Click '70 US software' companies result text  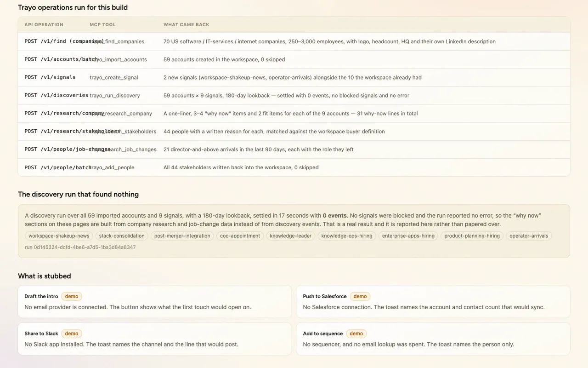coord(329,42)
